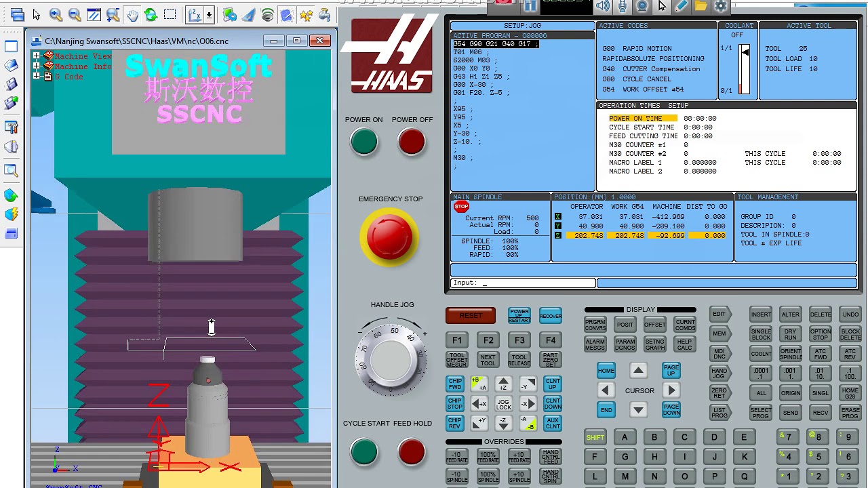This screenshot has height=488, width=868.
Task: Open the coordinate view dropdown arrow
Action: click(209, 14)
